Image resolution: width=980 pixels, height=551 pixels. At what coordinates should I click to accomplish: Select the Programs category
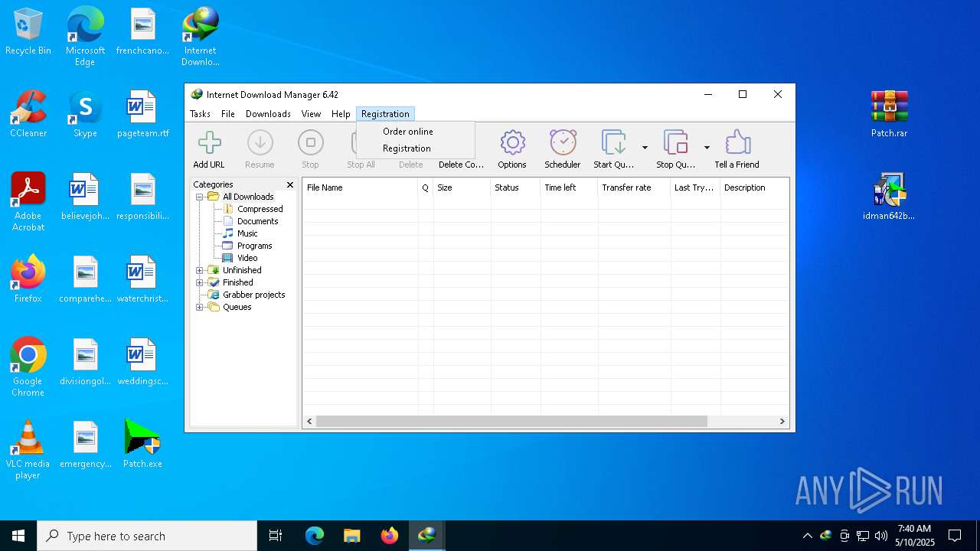(x=254, y=246)
